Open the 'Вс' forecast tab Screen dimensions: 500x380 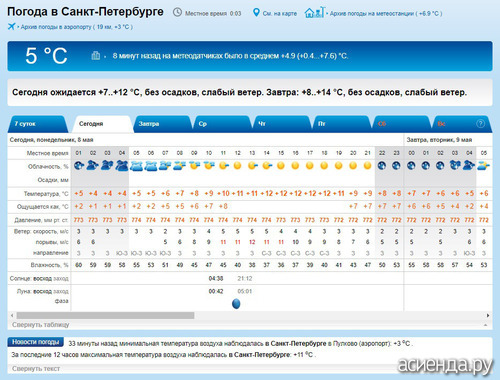(461, 124)
